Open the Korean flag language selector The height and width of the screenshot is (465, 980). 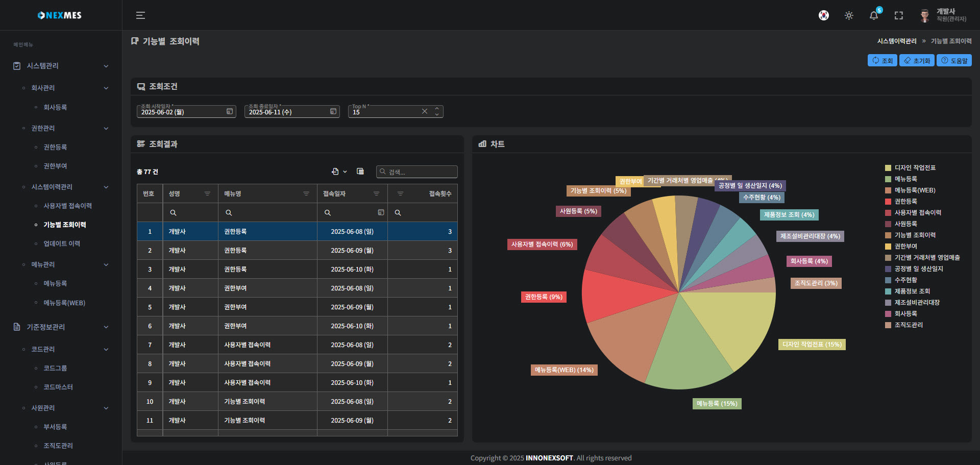[823, 15]
